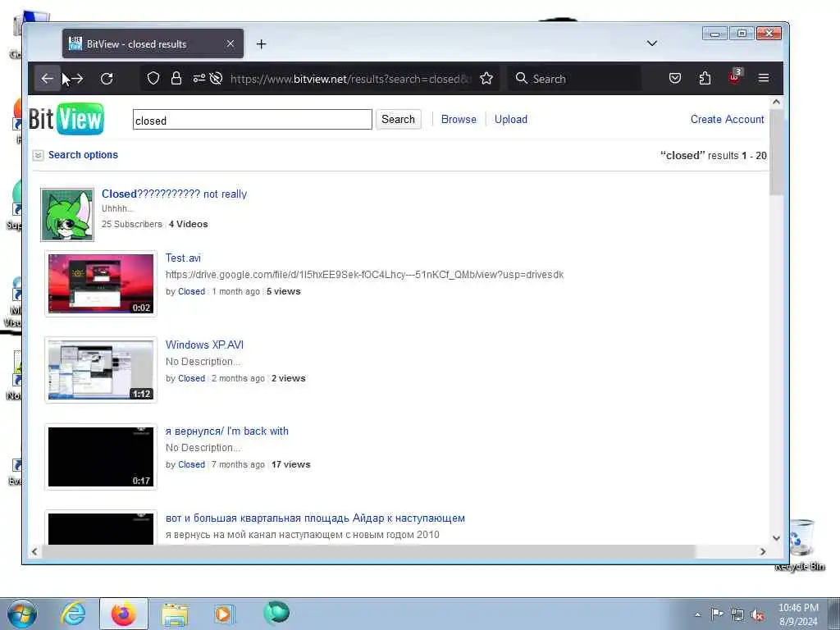
Task: Open Windows Explorer folder in taskbar
Action: [x=175, y=614]
